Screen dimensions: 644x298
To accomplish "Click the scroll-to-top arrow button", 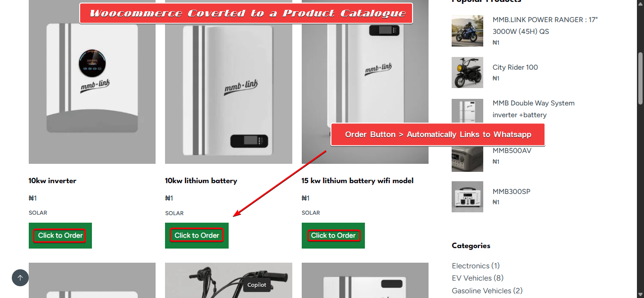I will coord(20,278).
